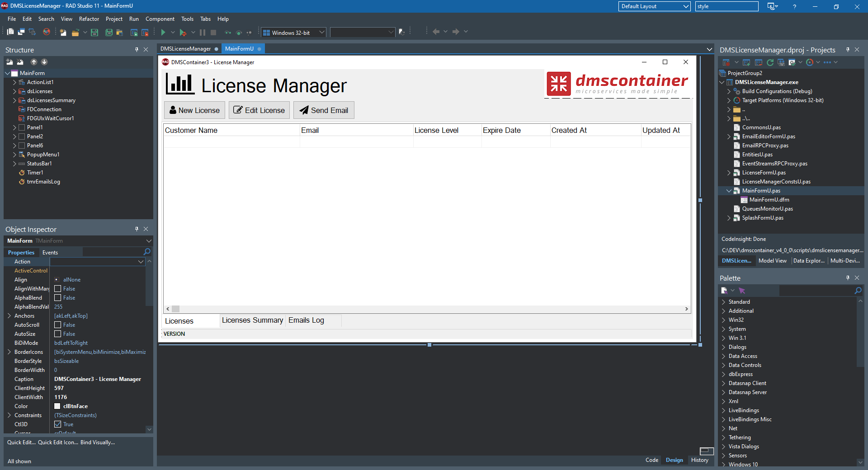
Task: Open the Component menu
Action: click(x=160, y=19)
